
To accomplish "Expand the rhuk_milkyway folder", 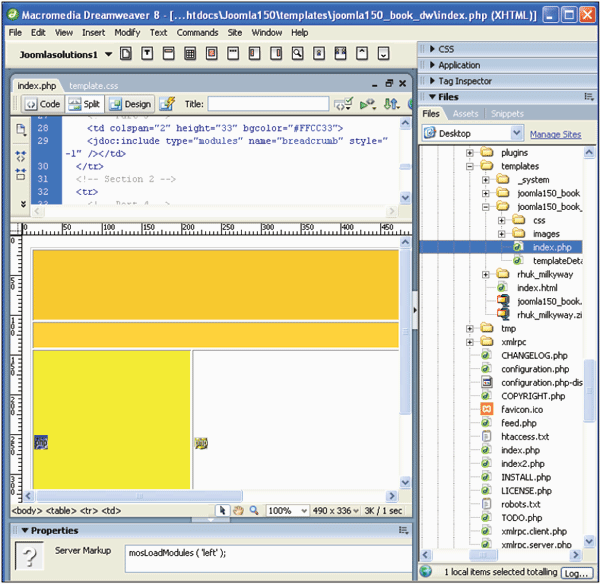I will tap(486, 274).
